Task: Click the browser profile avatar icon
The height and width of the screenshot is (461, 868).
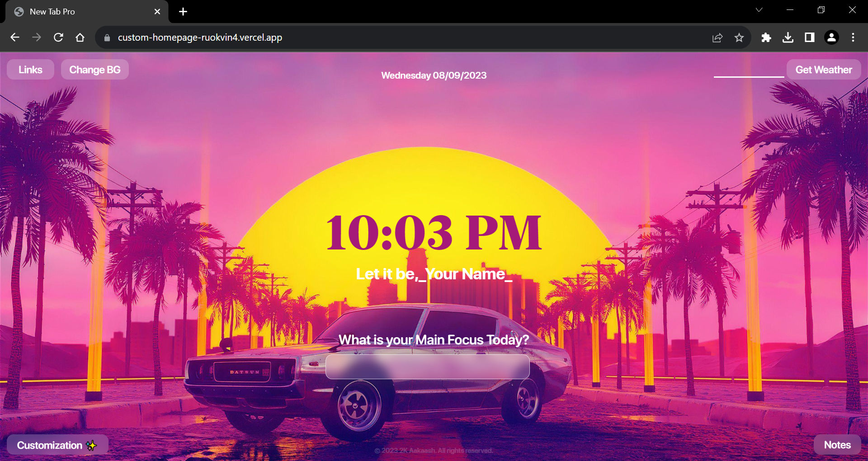Action: [831, 38]
